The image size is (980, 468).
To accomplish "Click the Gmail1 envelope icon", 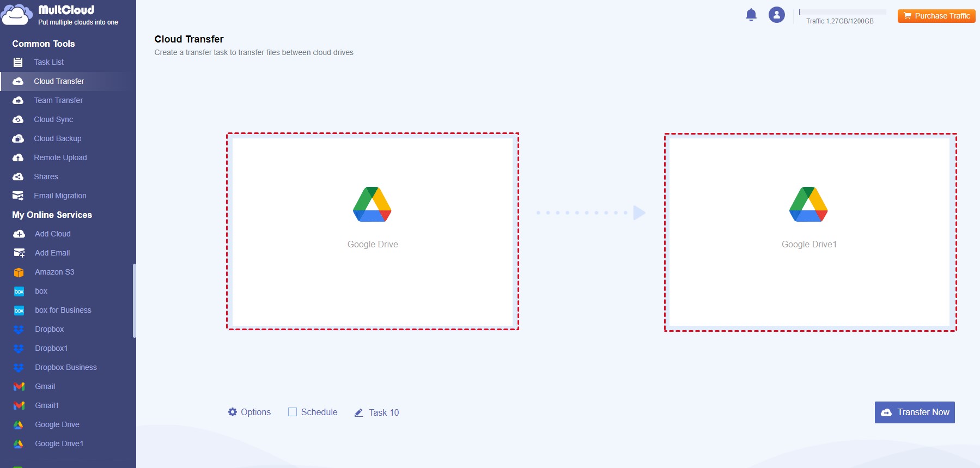I will (19, 405).
